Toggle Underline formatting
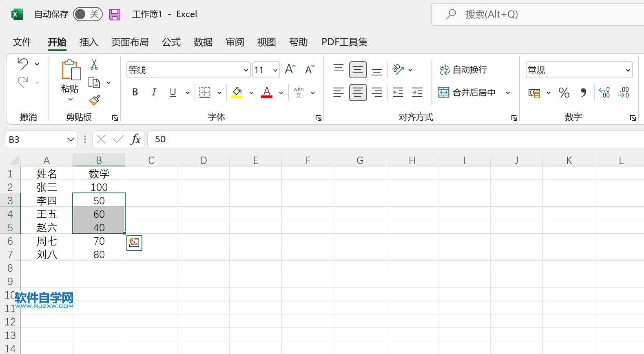Screen dimensions: 644x354 pos(173,93)
